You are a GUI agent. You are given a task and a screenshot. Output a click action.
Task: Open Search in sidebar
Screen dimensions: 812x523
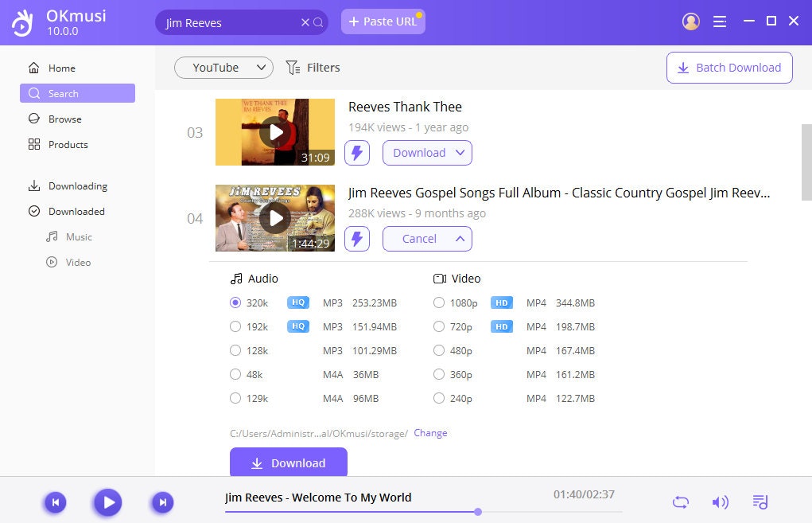click(78, 93)
